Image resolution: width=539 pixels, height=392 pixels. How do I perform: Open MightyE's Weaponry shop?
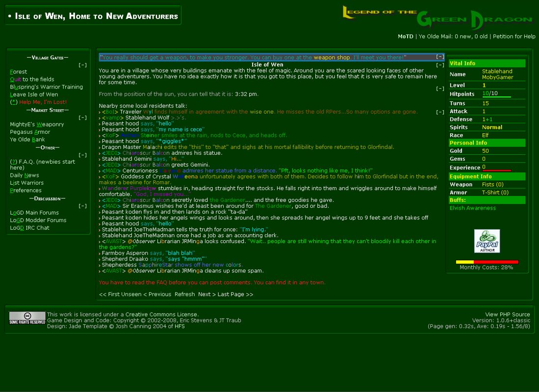tap(37, 124)
